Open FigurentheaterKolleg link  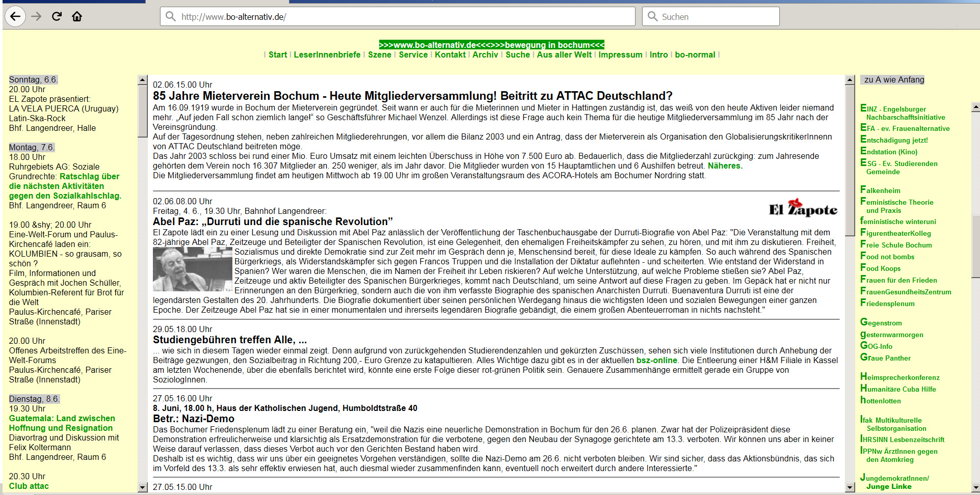895,233
